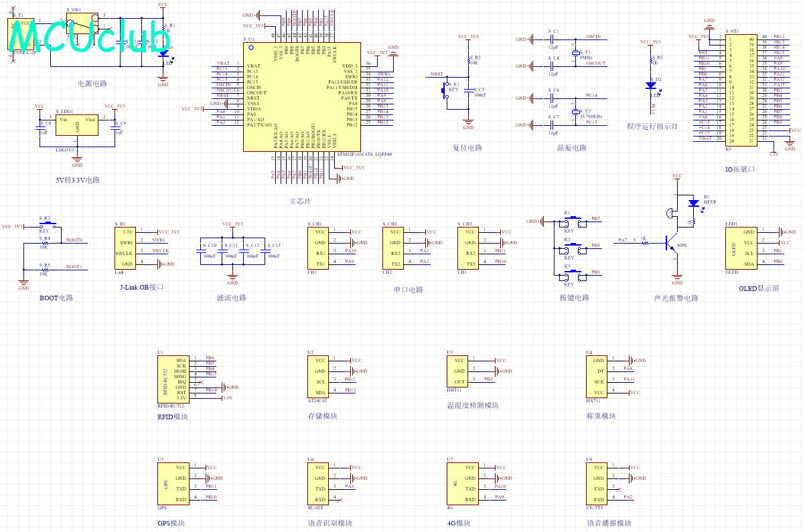This screenshot has width=805, height=532.
Task: Click the 按键电路 label
Action: (575, 298)
